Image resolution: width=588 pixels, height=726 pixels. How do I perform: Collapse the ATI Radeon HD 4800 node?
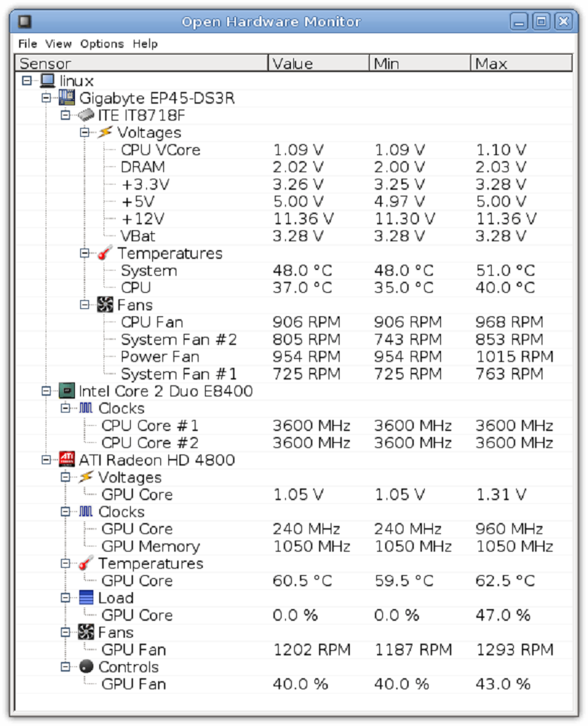point(46,460)
